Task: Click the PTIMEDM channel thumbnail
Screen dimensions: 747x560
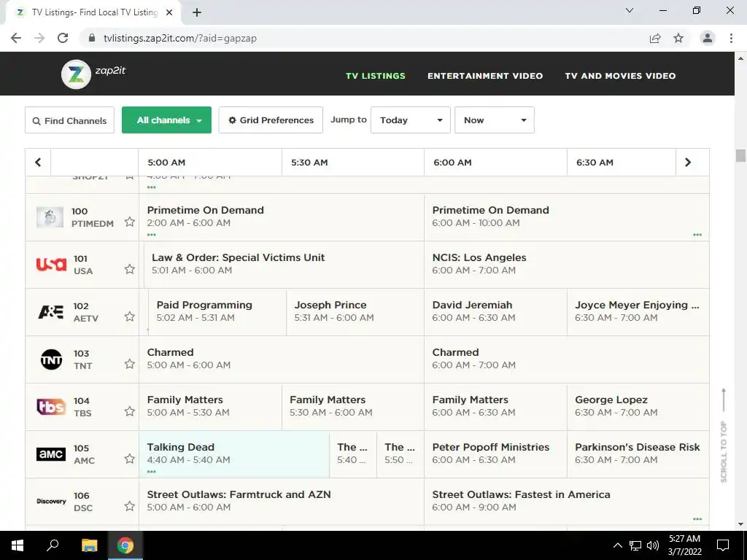Action: (x=50, y=217)
